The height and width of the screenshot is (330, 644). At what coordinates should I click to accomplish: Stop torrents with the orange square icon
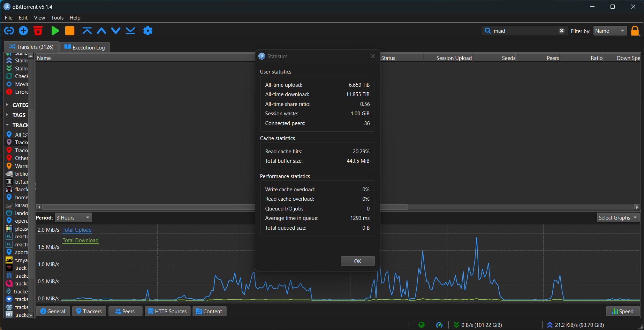coord(70,31)
